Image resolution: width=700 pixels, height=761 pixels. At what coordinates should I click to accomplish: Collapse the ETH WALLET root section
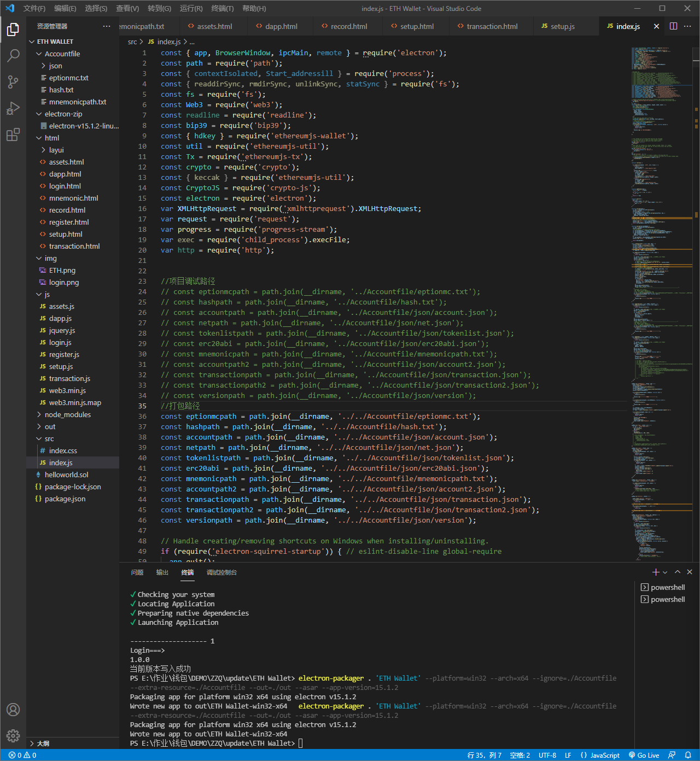(73, 42)
